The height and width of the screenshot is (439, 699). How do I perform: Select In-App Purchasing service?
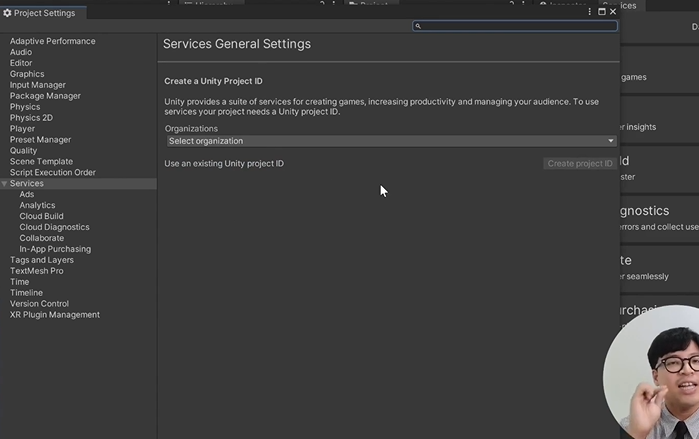[55, 249]
